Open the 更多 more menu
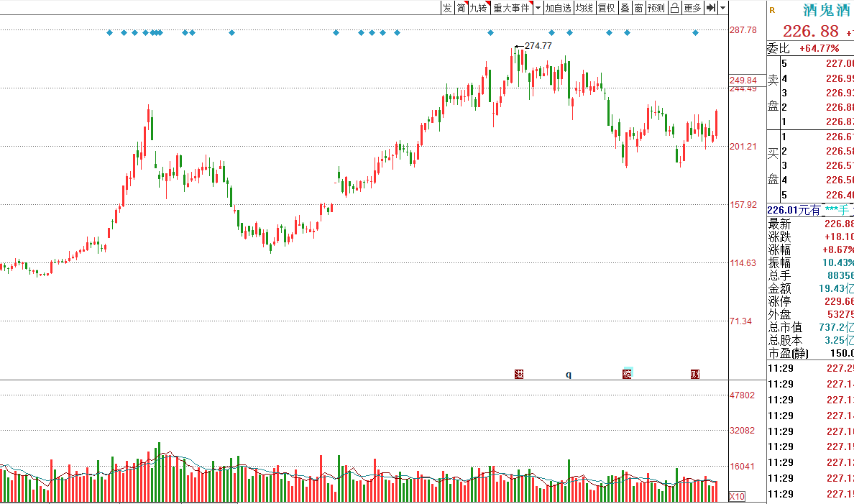 (693, 8)
